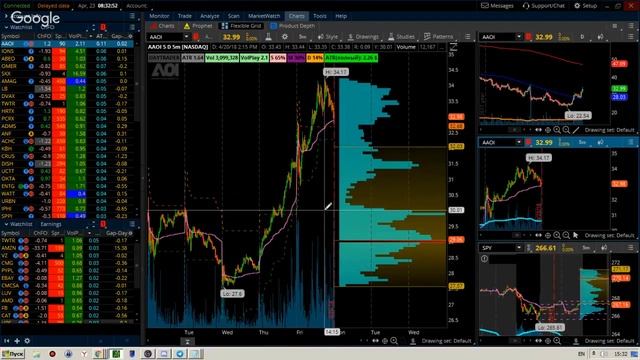Click crosshair icon under top-right chart
The image size is (640, 360).
click(547, 130)
